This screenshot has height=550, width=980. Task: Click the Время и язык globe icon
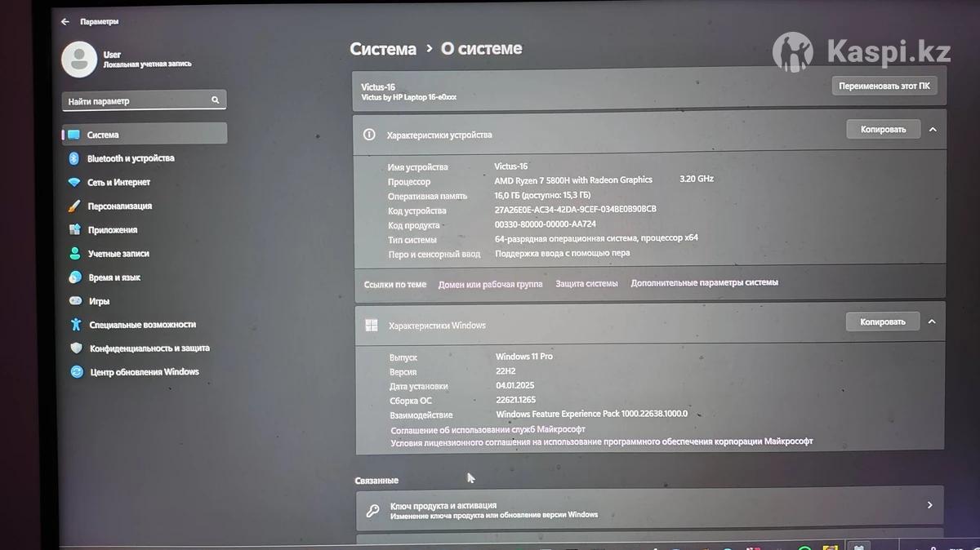(75, 277)
